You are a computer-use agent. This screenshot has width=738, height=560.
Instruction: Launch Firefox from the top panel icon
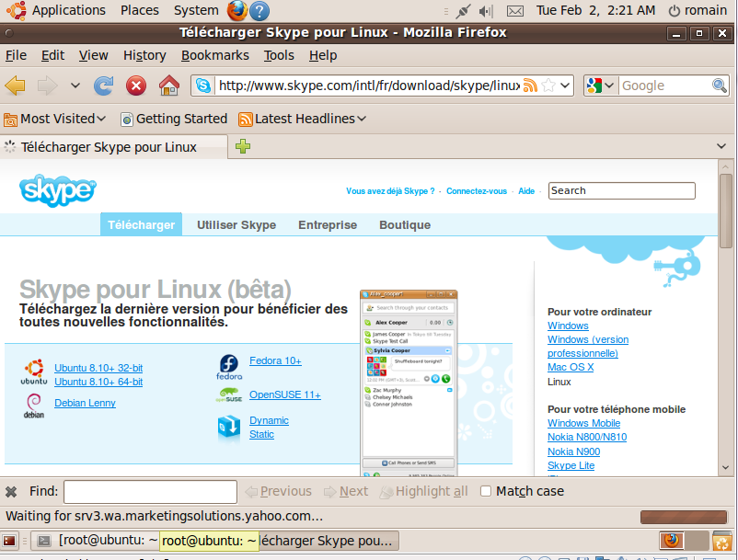[237, 10]
